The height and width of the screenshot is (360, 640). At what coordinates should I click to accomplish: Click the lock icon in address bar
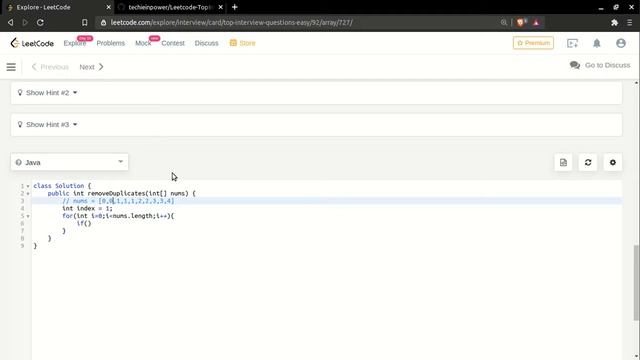point(103,22)
